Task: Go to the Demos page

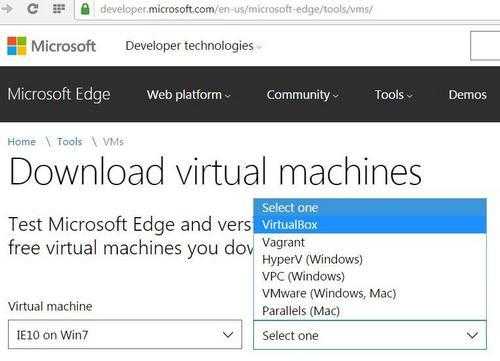Action: coord(467,95)
